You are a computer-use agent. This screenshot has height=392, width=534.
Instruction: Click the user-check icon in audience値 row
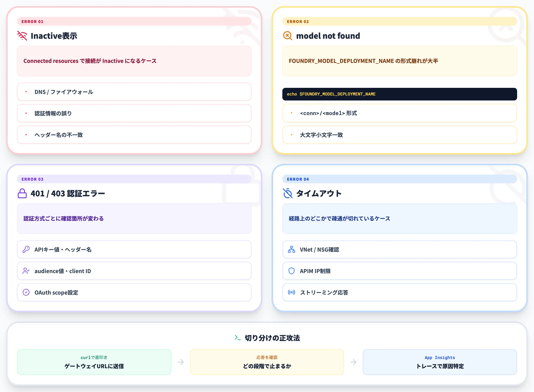tap(26, 271)
